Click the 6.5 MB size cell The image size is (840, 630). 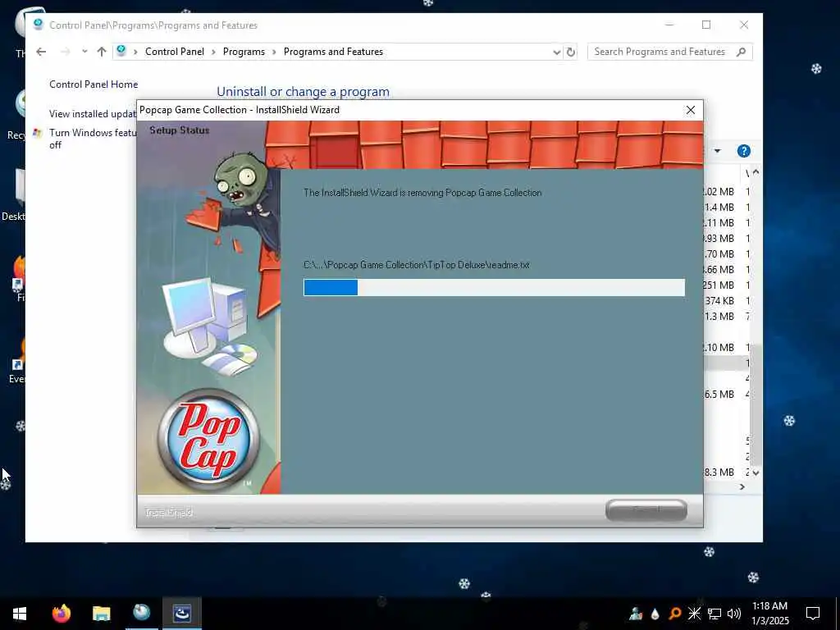click(x=719, y=395)
